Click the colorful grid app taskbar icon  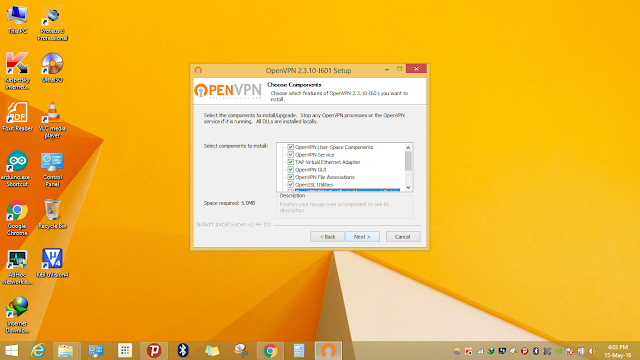click(x=125, y=351)
